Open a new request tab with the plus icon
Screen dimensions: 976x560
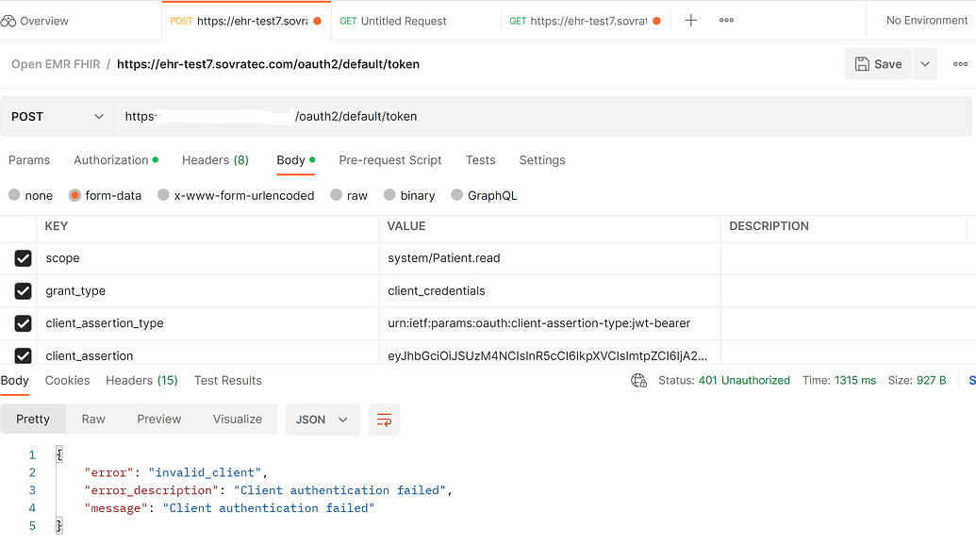tap(692, 19)
